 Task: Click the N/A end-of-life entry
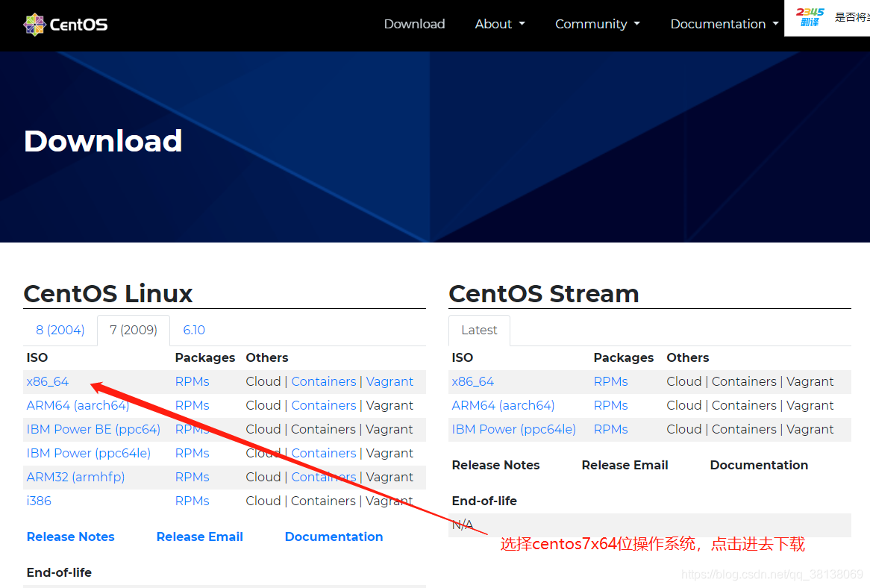(x=462, y=525)
